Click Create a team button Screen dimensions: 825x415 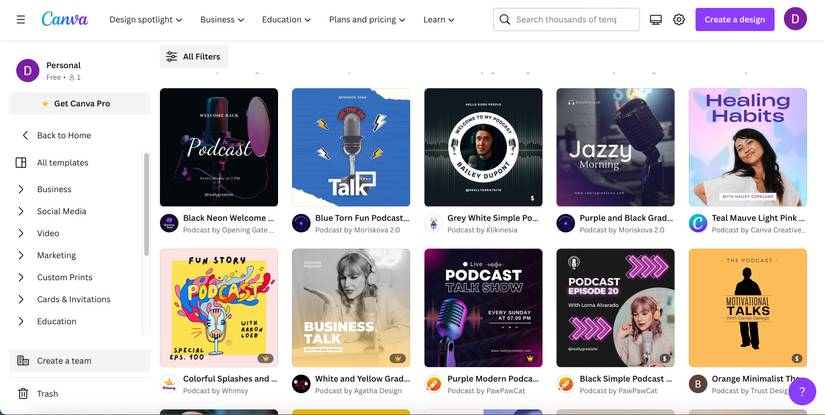coord(80,361)
